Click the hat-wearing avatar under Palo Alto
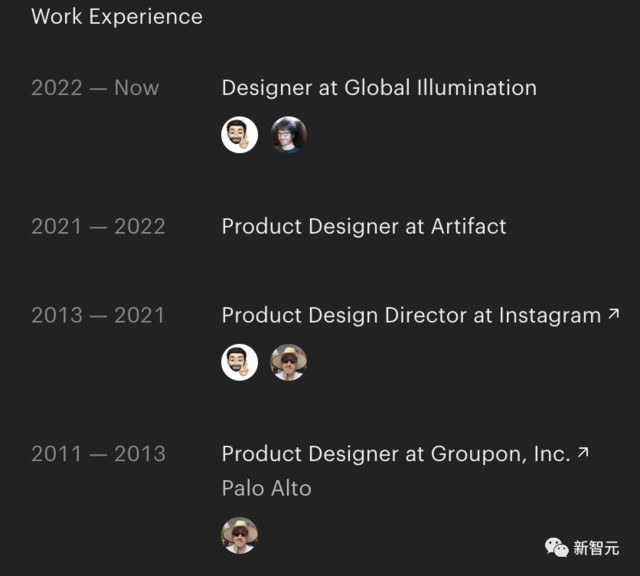 (x=240, y=535)
